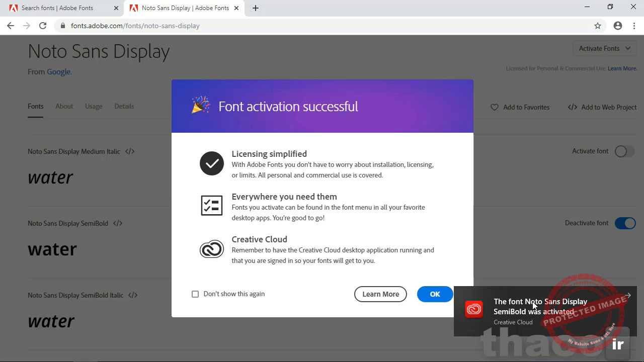Switch to the Search fonts browser tab
644x362 pixels.
pyautogui.click(x=57, y=8)
